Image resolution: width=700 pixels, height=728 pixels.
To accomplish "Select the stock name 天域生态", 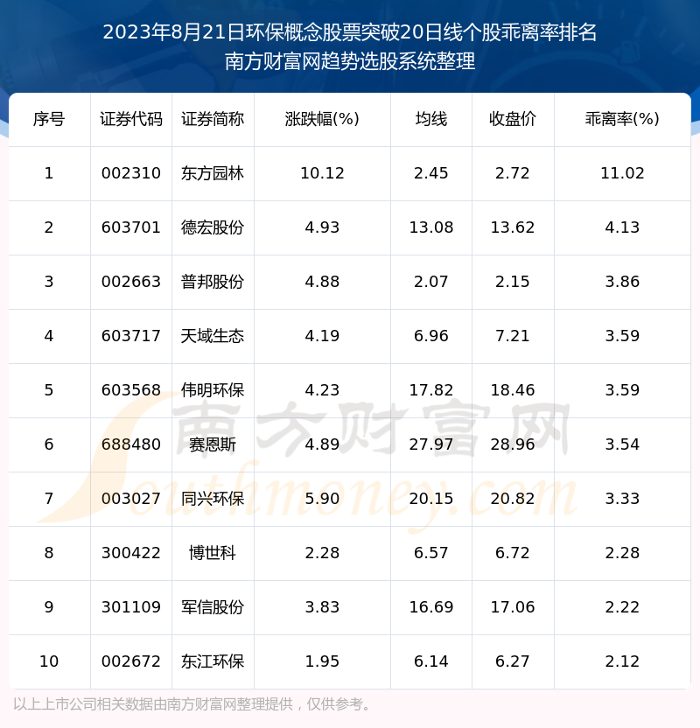I will click(213, 336).
